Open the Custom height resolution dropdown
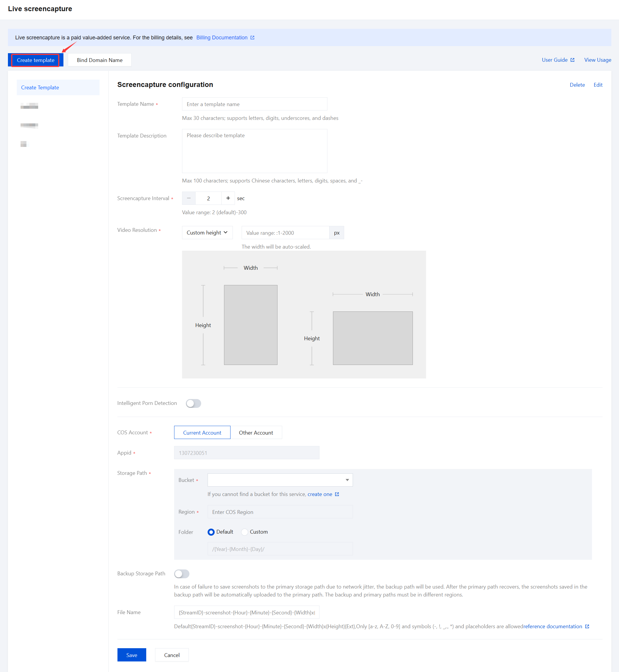Screen dimensions: 619x672 tap(207, 233)
